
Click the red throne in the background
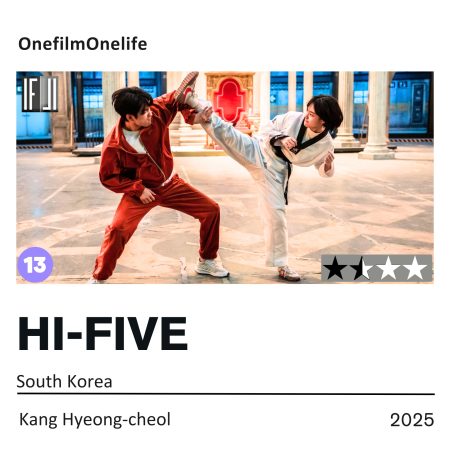[x=230, y=98]
